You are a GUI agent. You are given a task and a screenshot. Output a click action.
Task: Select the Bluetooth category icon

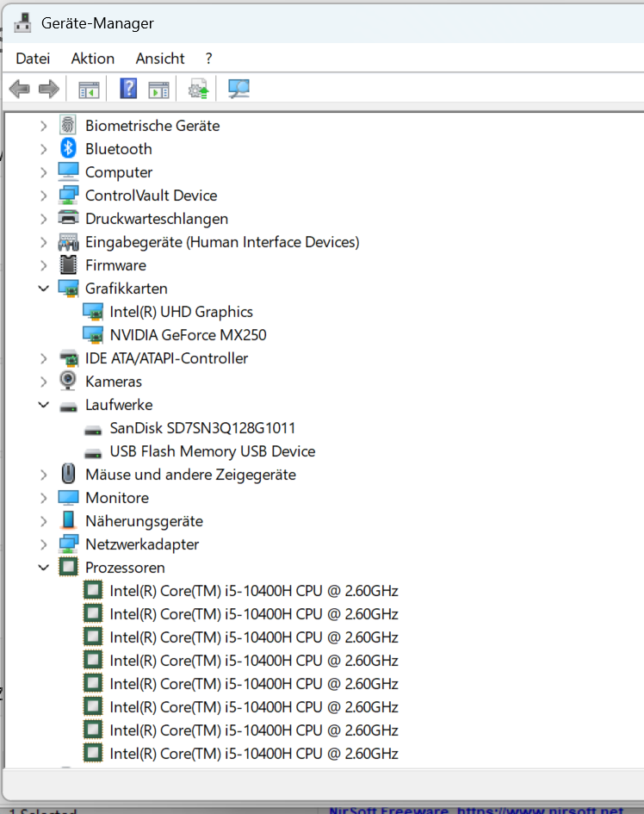click(x=68, y=148)
